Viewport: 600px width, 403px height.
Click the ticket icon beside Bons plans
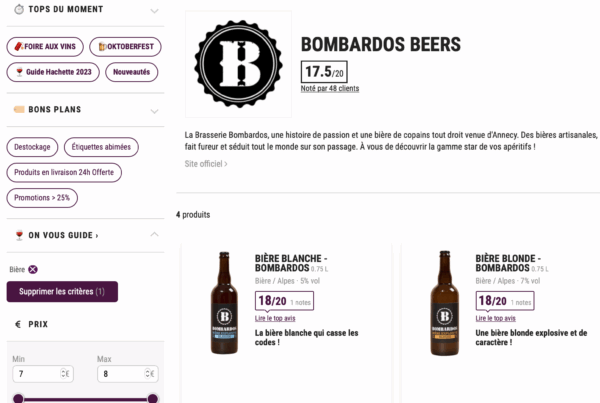(18, 109)
